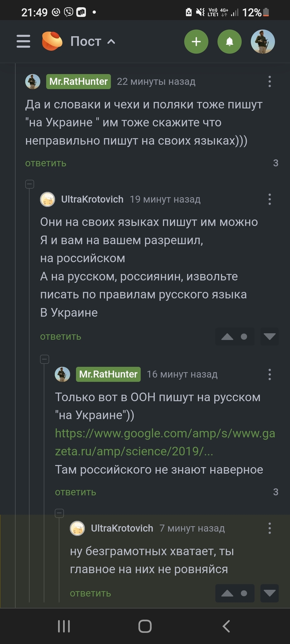Collapse Mr.RatHunter's 16 минут назад thread
This screenshot has height=644, width=290.
tap(45, 359)
